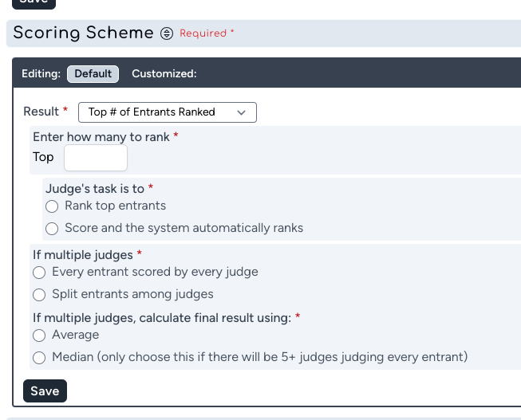Select the Average calculation radio button

(x=39, y=336)
